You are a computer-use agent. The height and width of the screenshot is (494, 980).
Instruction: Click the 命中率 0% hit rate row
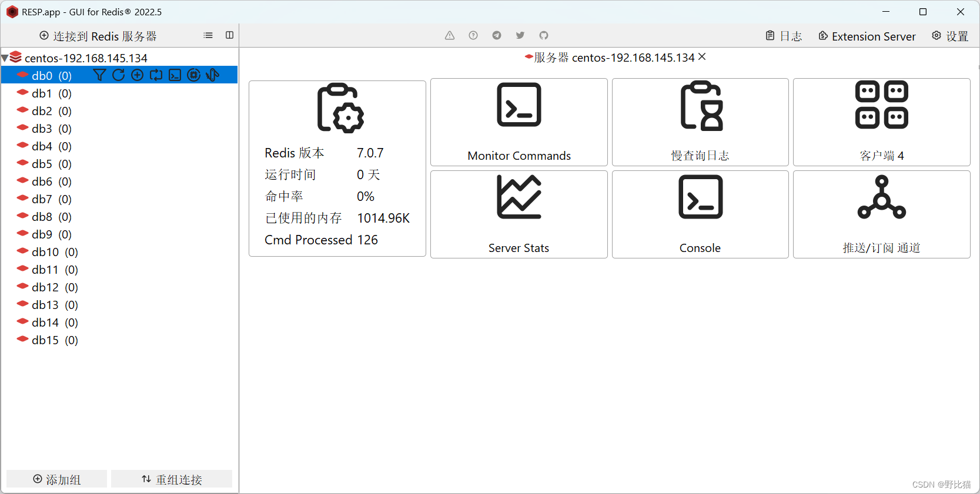(319, 196)
